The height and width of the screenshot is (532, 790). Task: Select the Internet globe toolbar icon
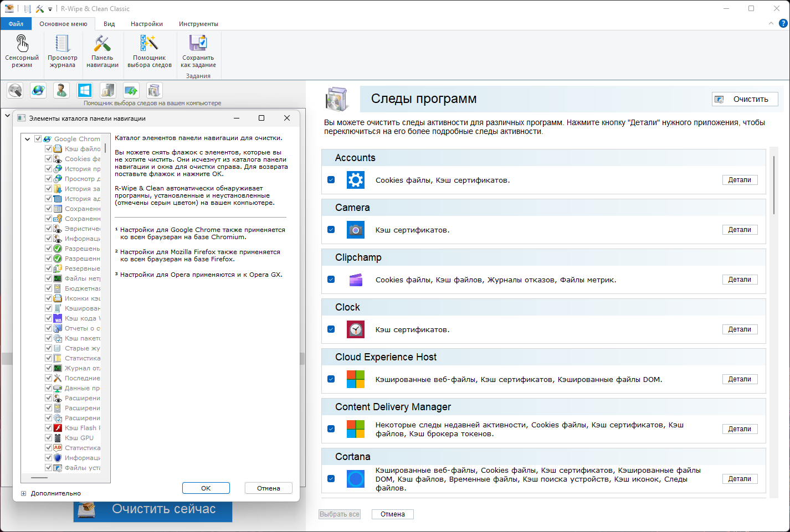[38, 90]
